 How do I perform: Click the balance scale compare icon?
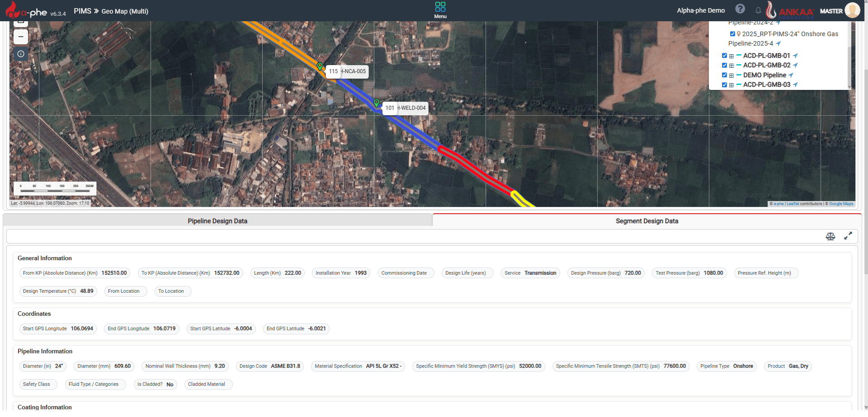coord(830,236)
